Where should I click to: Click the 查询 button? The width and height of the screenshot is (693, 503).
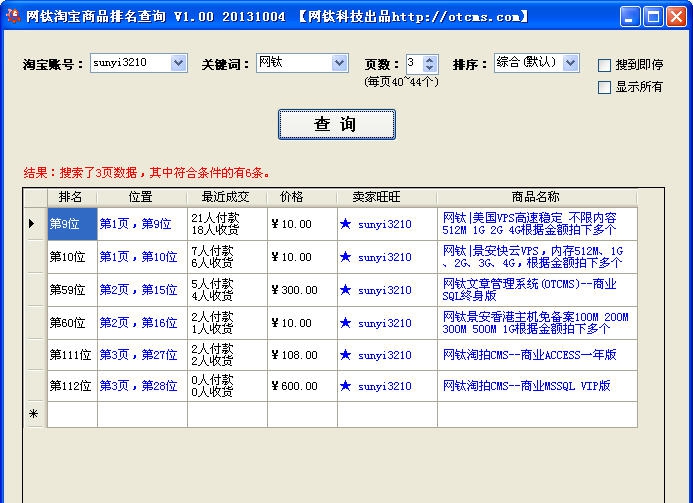pyautogui.click(x=337, y=124)
